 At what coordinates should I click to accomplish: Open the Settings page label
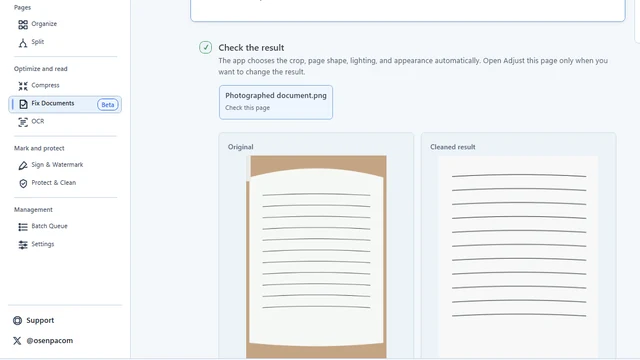click(42, 244)
